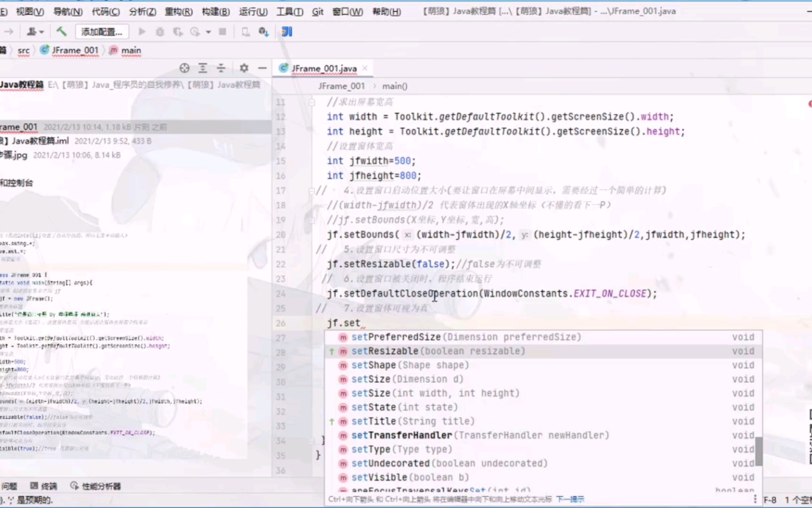Viewport: 812px width, 508px height.
Task: Select setPreferredSize(Dimension preferredSize) completion
Action: pos(543,337)
